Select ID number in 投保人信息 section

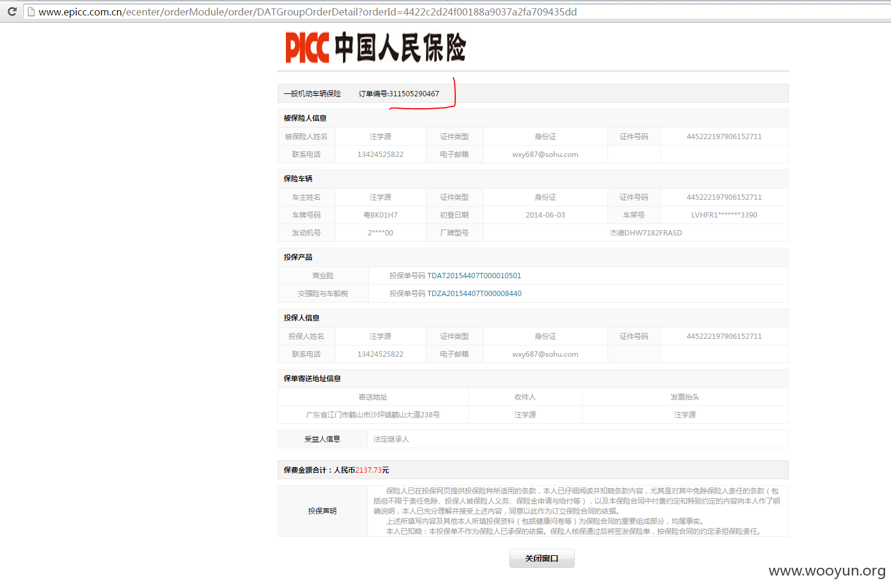[724, 337]
